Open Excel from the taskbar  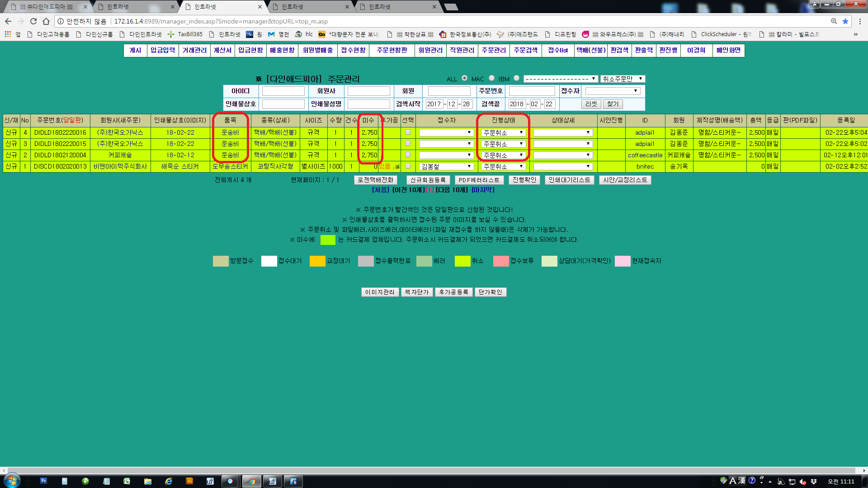[x=127, y=481]
